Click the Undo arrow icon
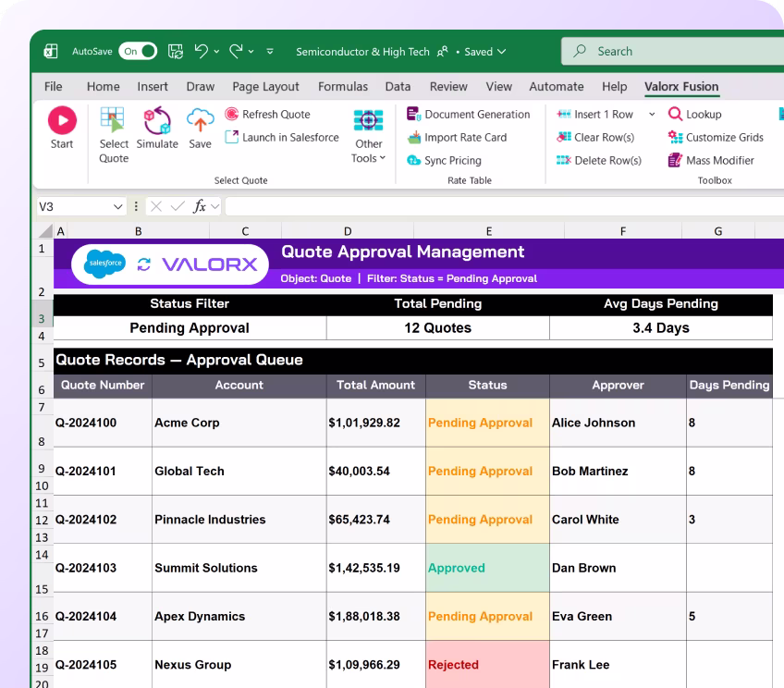 202,51
